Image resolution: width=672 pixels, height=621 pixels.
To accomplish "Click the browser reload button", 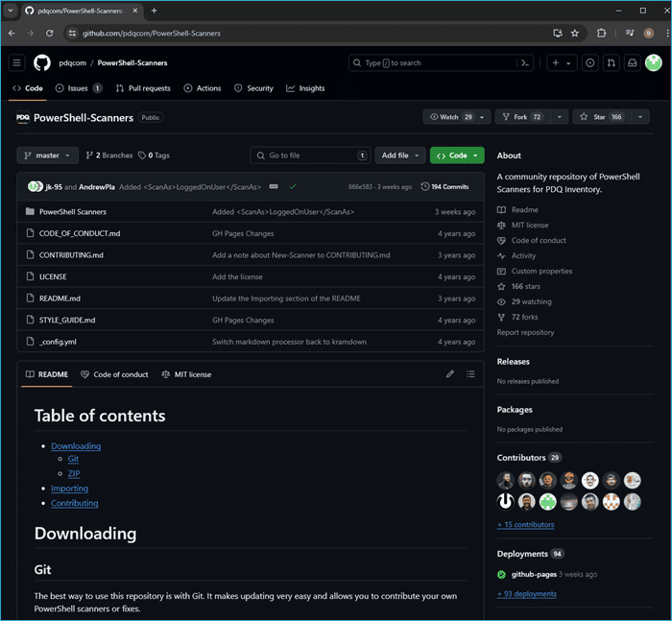I will (49, 33).
